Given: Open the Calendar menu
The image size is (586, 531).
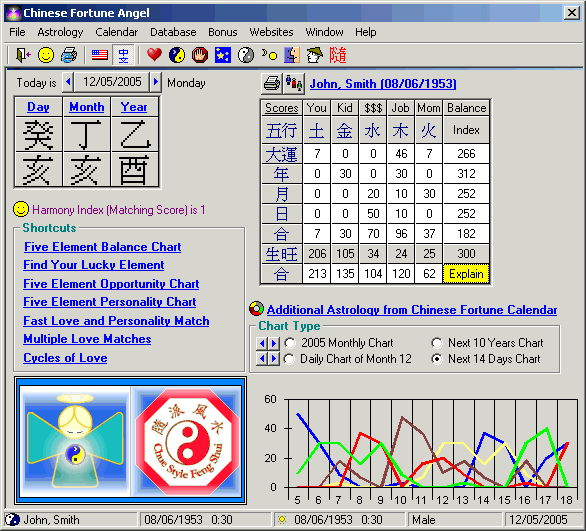Looking at the screenshot, I should pyautogui.click(x=117, y=32).
